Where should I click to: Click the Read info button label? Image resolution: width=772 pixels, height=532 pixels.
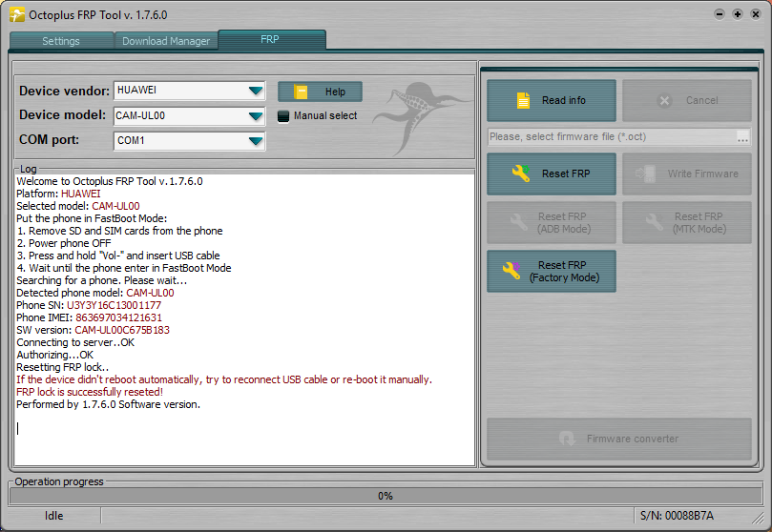click(564, 100)
